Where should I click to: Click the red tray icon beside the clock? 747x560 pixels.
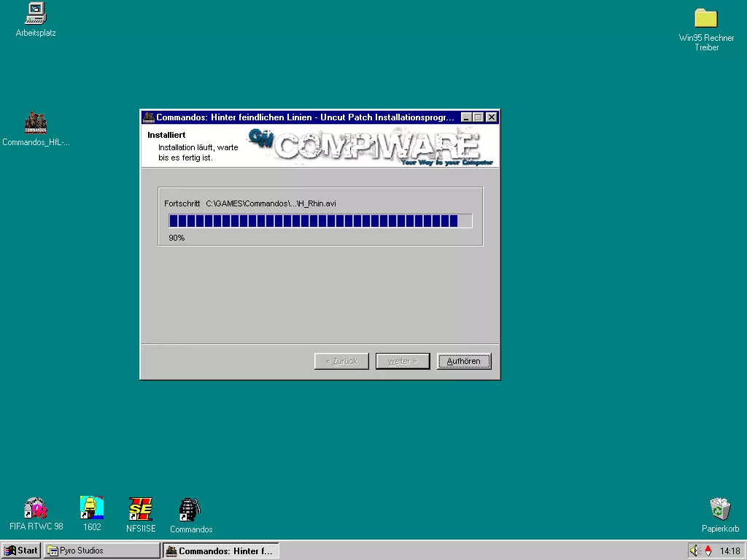coord(708,551)
